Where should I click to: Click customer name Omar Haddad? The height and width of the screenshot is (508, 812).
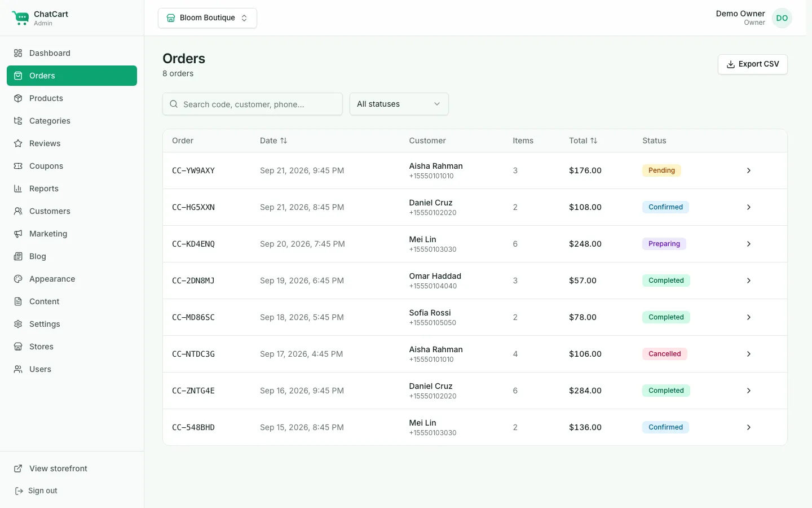pyautogui.click(x=435, y=276)
